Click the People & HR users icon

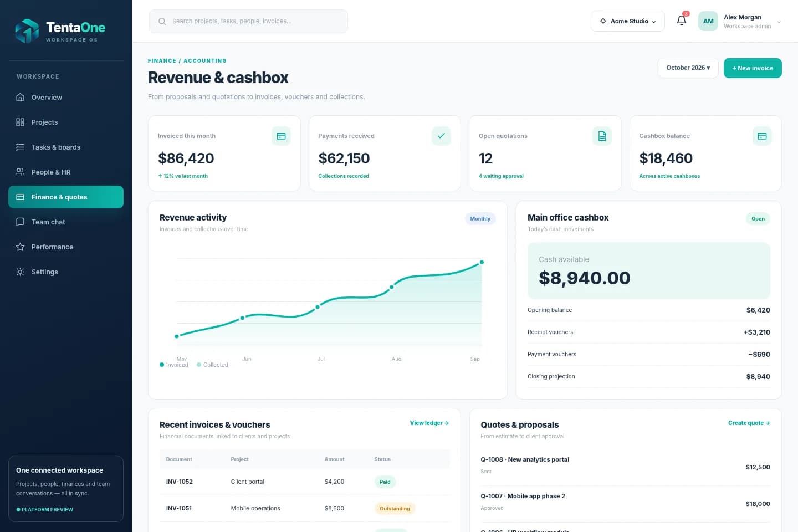[21, 172]
